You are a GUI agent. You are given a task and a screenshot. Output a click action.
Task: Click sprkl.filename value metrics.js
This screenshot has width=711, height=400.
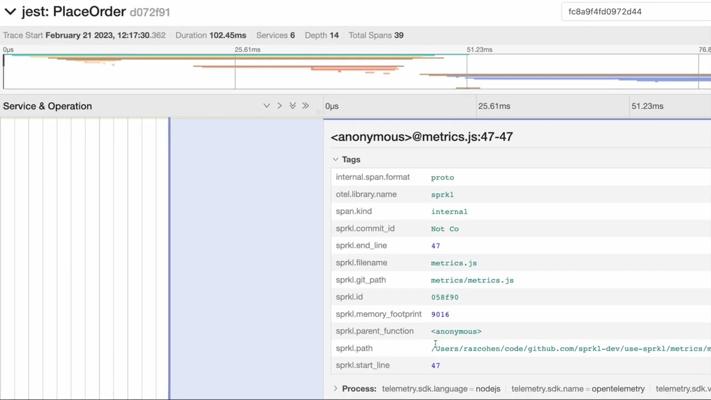453,263
